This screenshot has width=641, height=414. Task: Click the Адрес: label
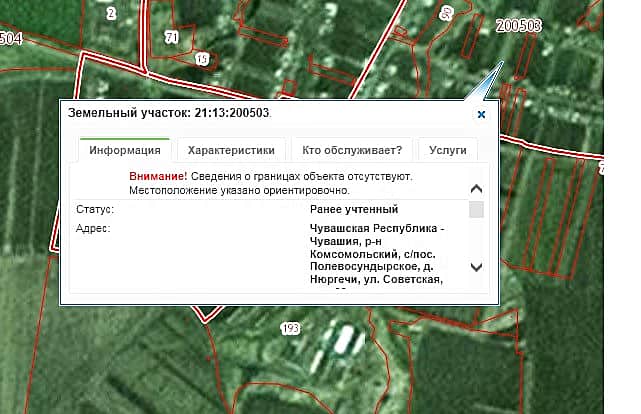click(x=93, y=228)
